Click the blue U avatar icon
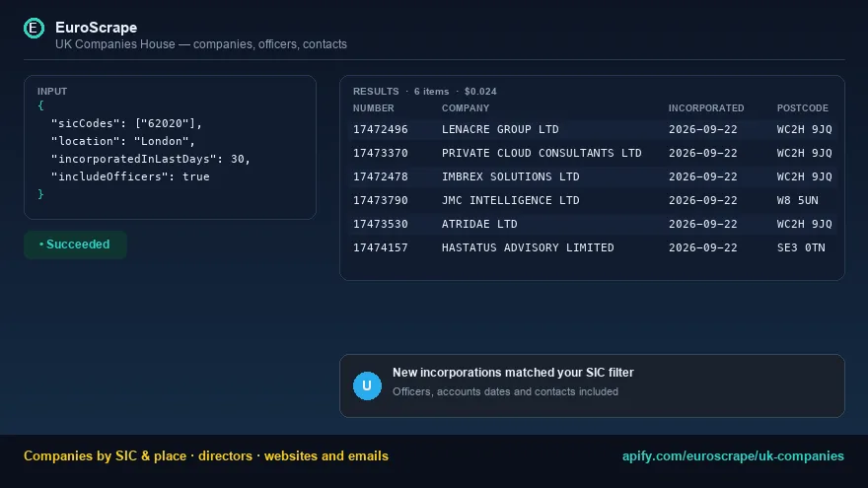Image resolution: width=868 pixels, height=488 pixels. pos(367,385)
